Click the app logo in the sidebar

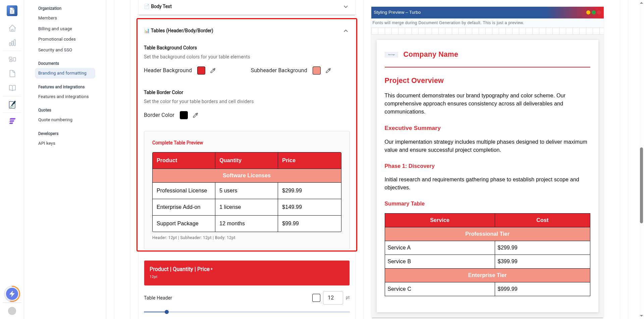(12, 11)
